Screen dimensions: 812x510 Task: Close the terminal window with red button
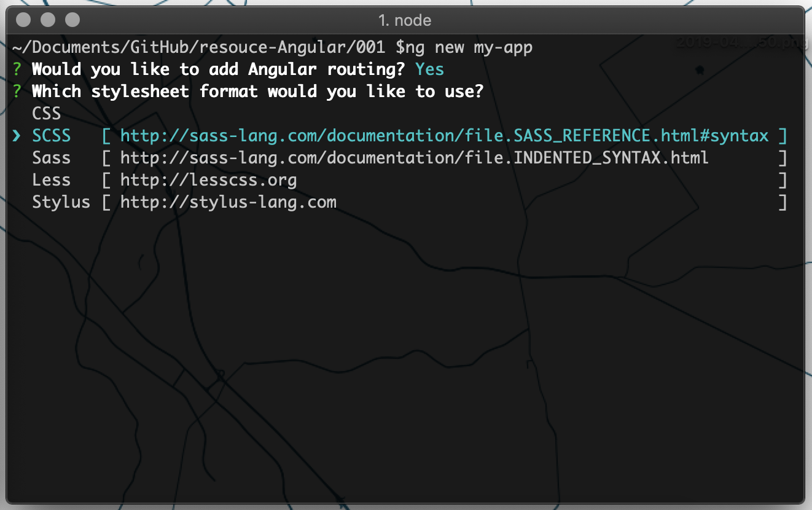click(23, 20)
